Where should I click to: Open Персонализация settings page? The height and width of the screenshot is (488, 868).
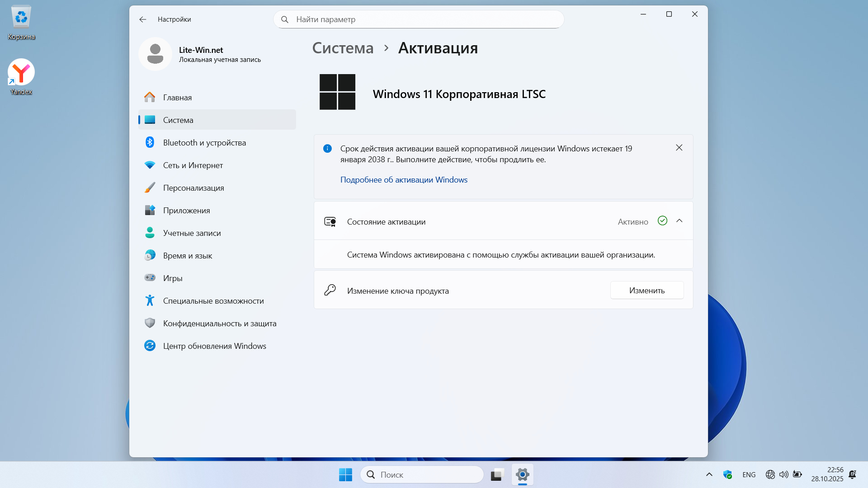tap(193, 188)
